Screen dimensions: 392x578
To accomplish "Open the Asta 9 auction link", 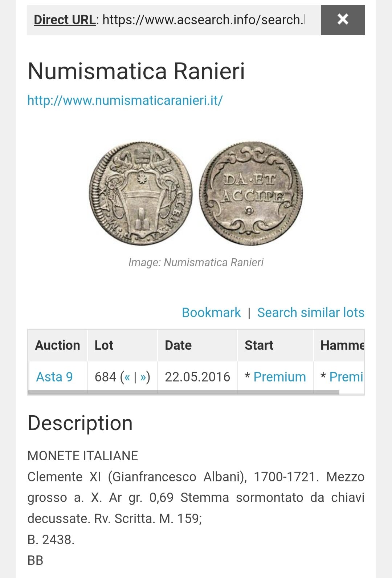I will point(54,377).
